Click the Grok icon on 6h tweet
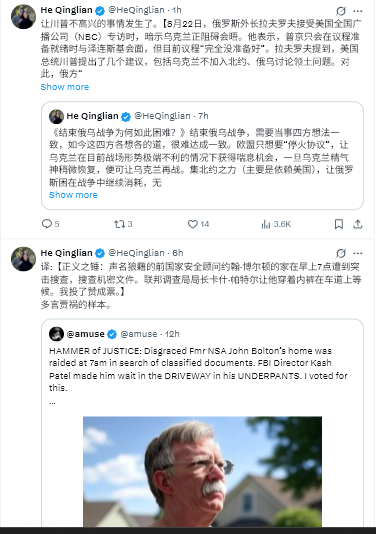This screenshot has width=376, height=534. tap(341, 253)
